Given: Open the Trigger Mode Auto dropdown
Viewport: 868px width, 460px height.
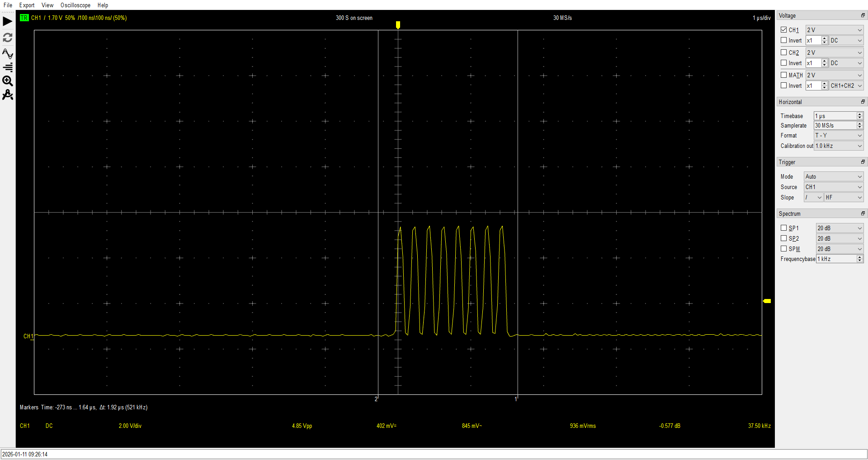Looking at the screenshot, I should tap(833, 176).
